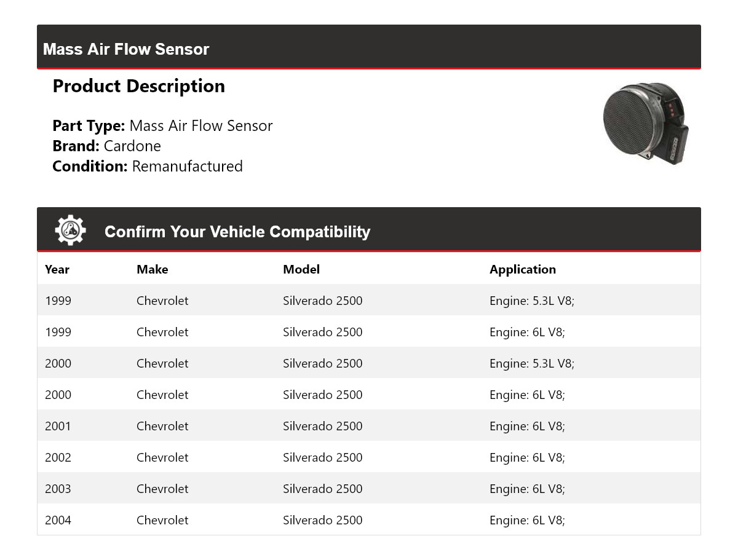Screen dimensions: 738x560
Task: Click the Part Type: Mass Air Flow Sensor line
Action: (162, 126)
